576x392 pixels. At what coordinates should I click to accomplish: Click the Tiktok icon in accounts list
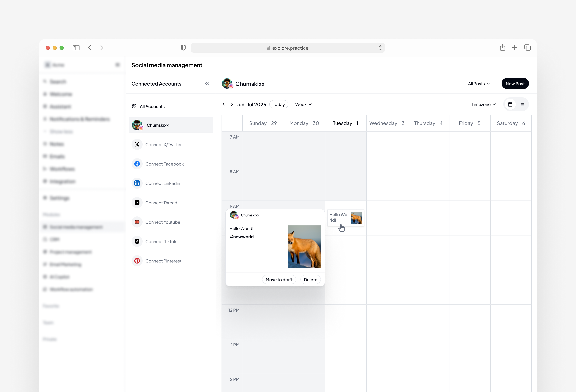(137, 241)
